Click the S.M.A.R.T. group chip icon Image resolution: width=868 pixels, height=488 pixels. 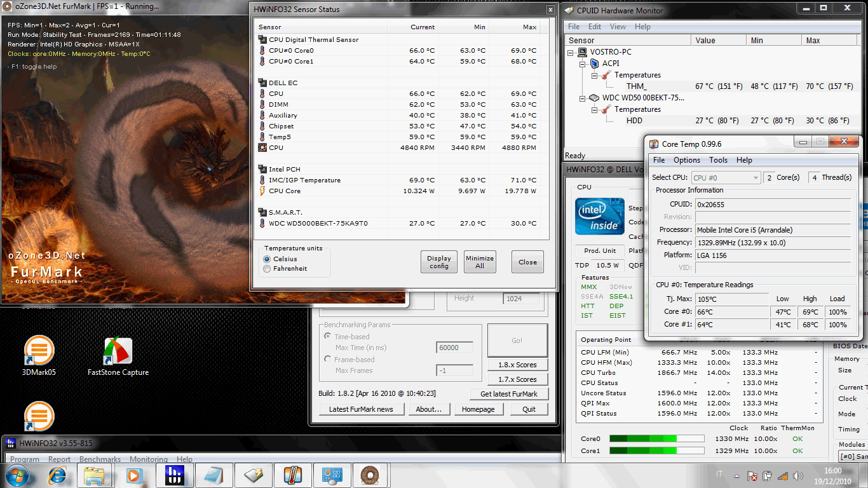262,212
